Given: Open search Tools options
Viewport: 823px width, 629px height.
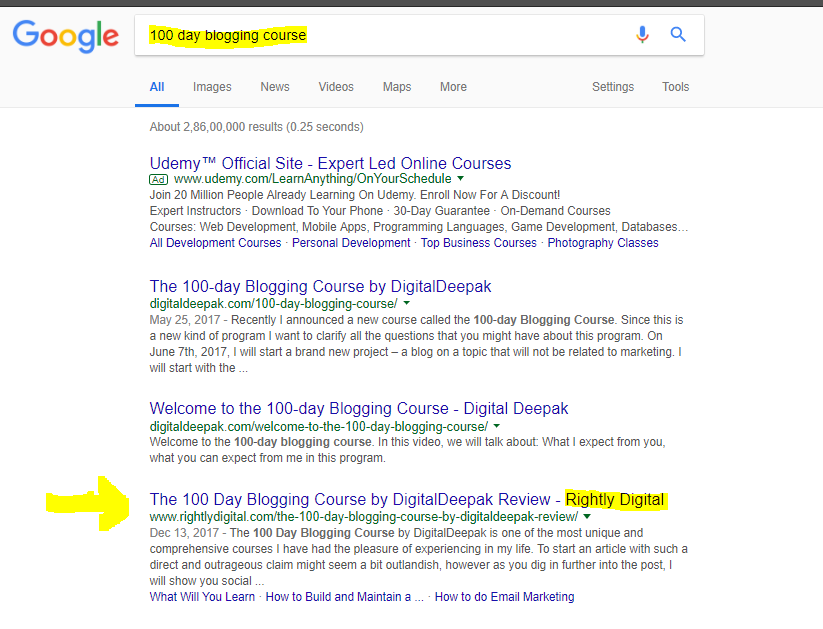Looking at the screenshot, I should click(676, 87).
